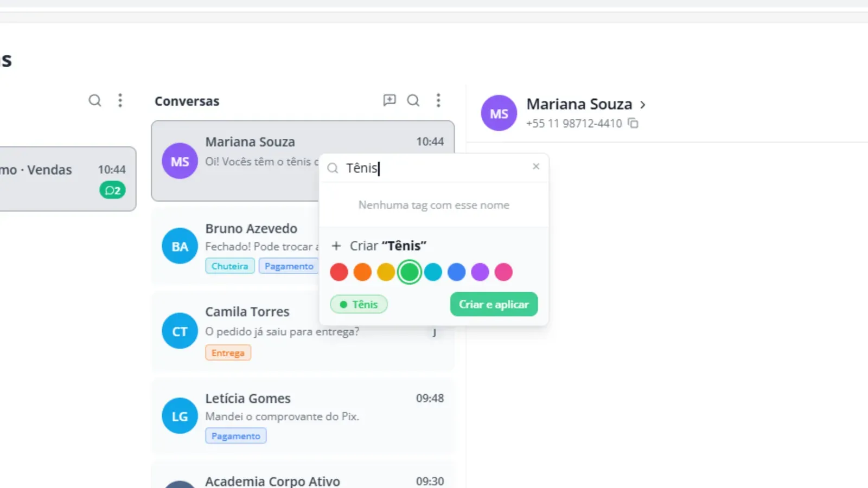Click the phone number +55 11 98712-4410

click(574, 124)
